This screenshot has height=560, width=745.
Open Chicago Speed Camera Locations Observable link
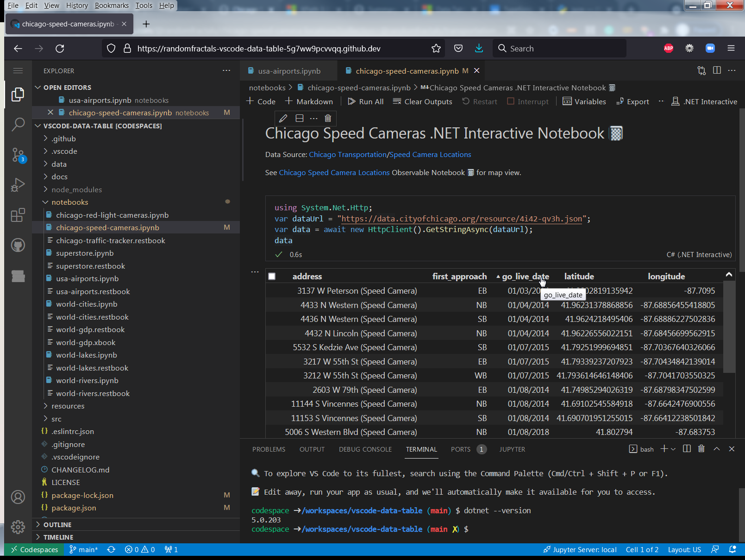[x=334, y=173]
